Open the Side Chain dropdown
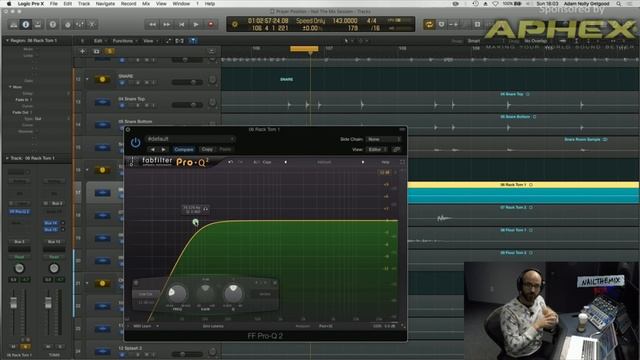This screenshot has width=640, height=360. [x=383, y=139]
